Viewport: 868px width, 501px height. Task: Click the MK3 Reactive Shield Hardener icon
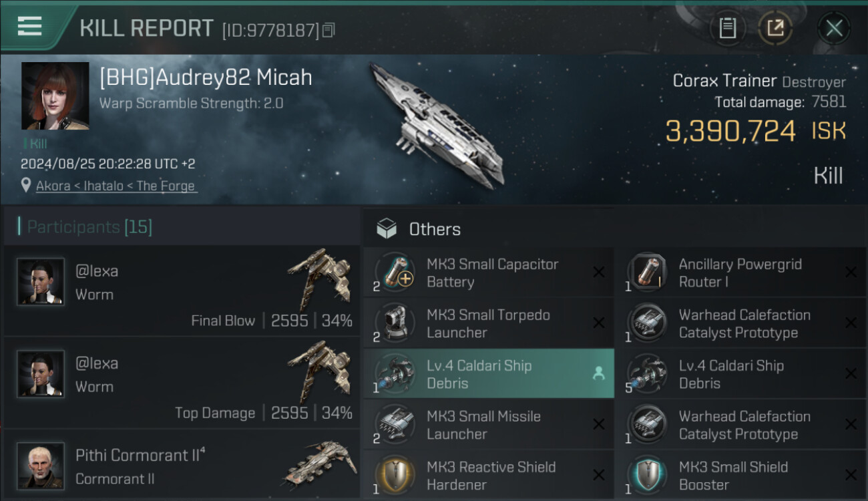pos(395,476)
